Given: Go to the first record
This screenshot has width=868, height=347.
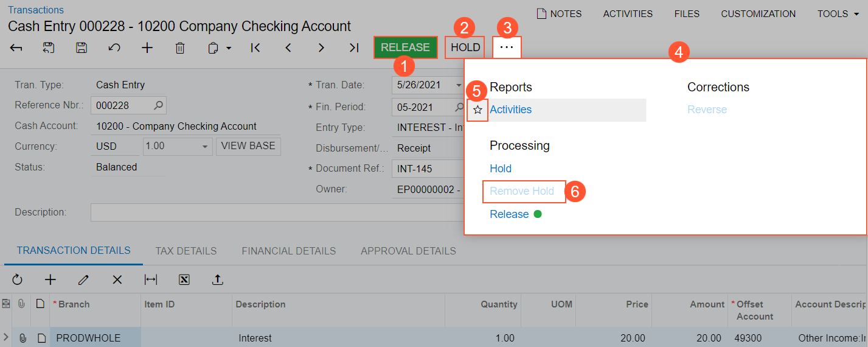Looking at the screenshot, I should pos(255,48).
